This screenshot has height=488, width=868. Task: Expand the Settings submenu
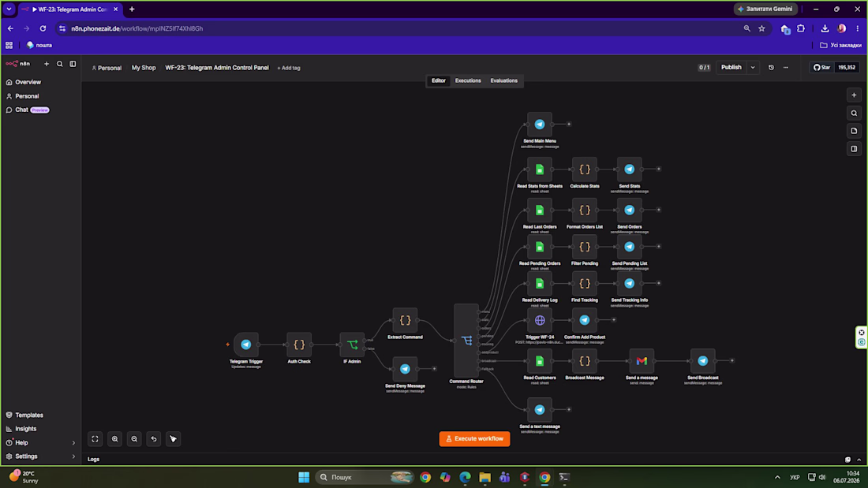[x=73, y=456]
